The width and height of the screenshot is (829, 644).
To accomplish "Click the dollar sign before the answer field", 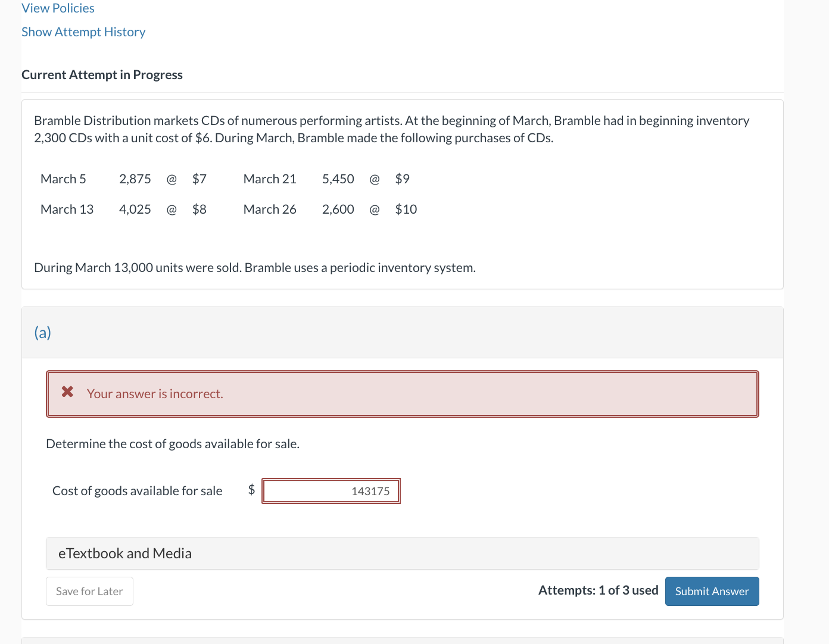I will click(x=251, y=490).
